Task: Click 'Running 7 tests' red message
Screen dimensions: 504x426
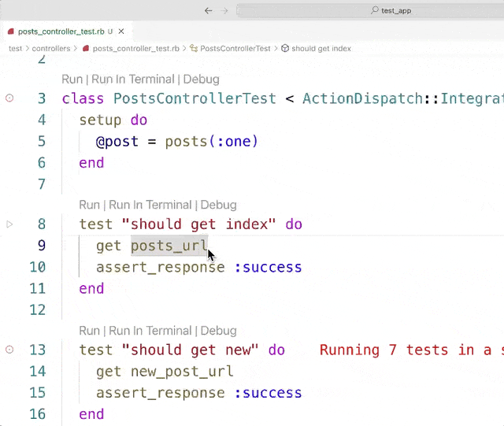Action: [411, 350]
